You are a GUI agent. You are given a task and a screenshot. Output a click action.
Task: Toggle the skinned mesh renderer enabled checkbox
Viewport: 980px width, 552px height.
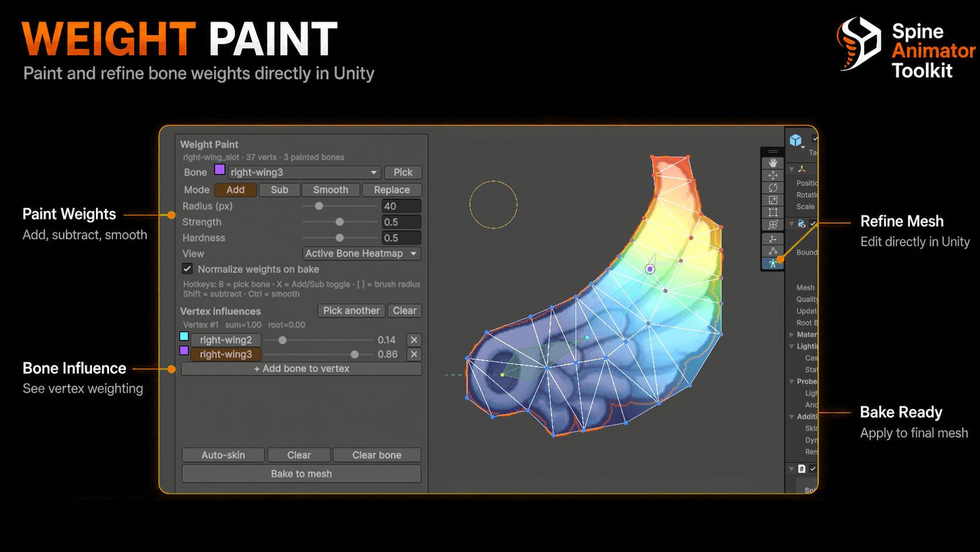pyautogui.click(x=813, y=223)
